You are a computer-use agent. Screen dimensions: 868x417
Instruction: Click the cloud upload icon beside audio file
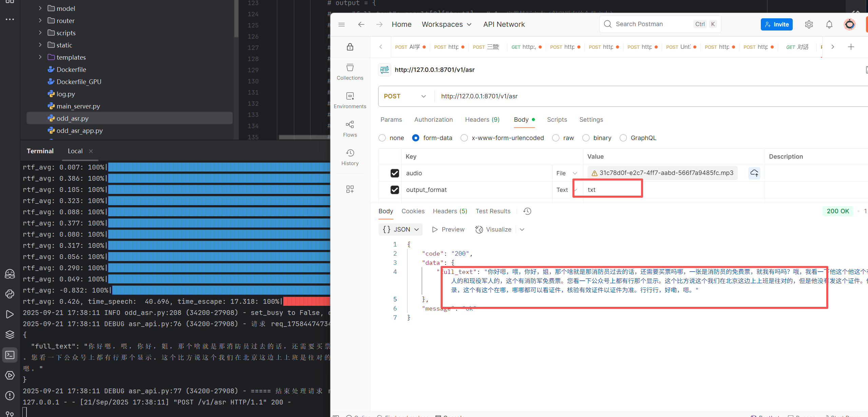pos(754,173)
